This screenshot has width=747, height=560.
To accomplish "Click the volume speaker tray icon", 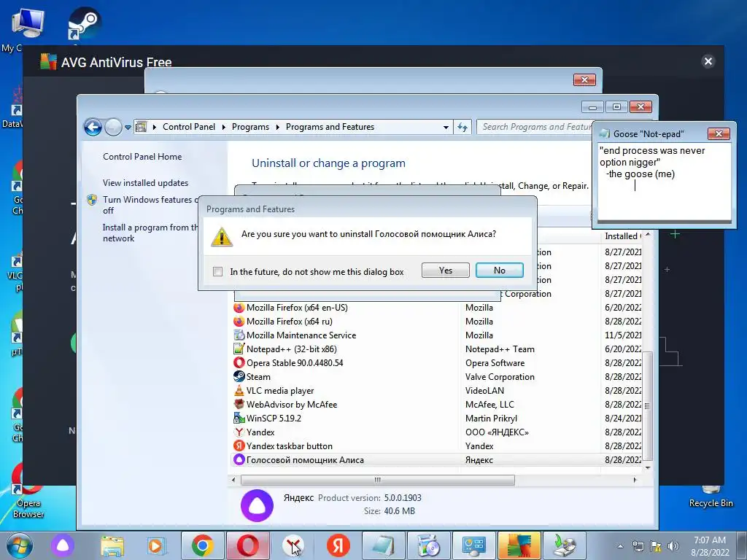I will tap(673, 546).
